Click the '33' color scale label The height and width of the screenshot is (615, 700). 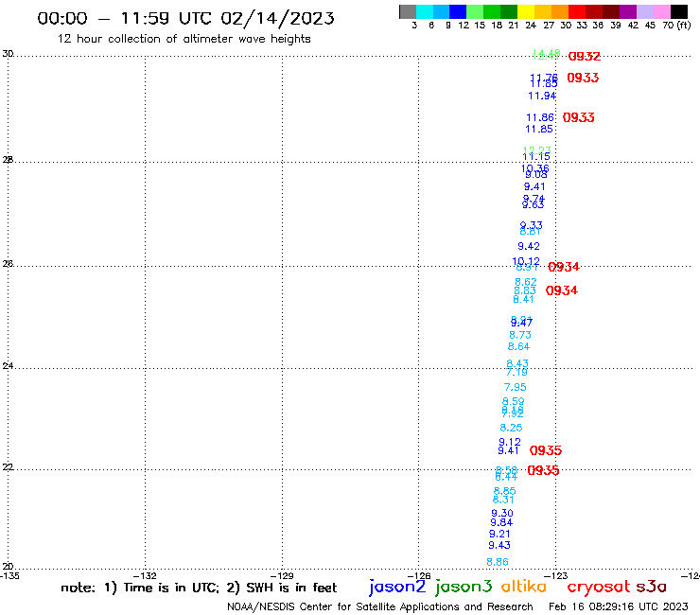[x=582, y=26]
